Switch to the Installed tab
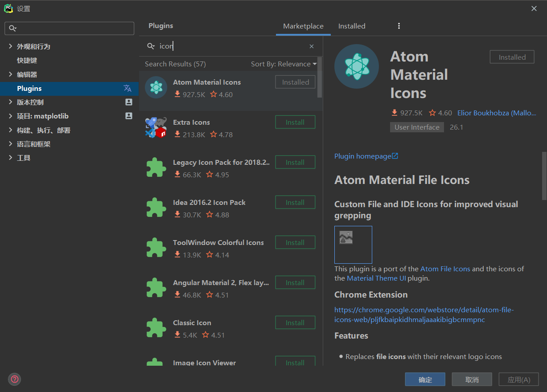Image resolution: width=547 pixels, height=392 pixels. tap(352, 26)
